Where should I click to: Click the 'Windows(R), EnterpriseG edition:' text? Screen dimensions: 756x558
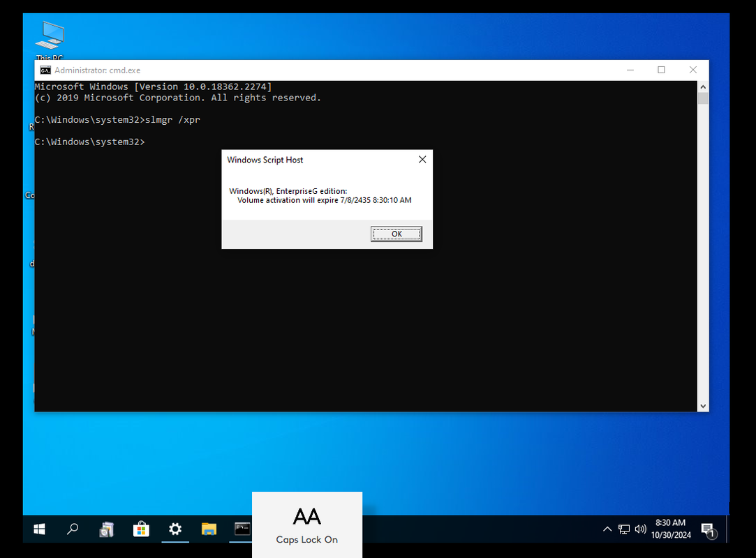pyautogui.click(x=288, y=191)
